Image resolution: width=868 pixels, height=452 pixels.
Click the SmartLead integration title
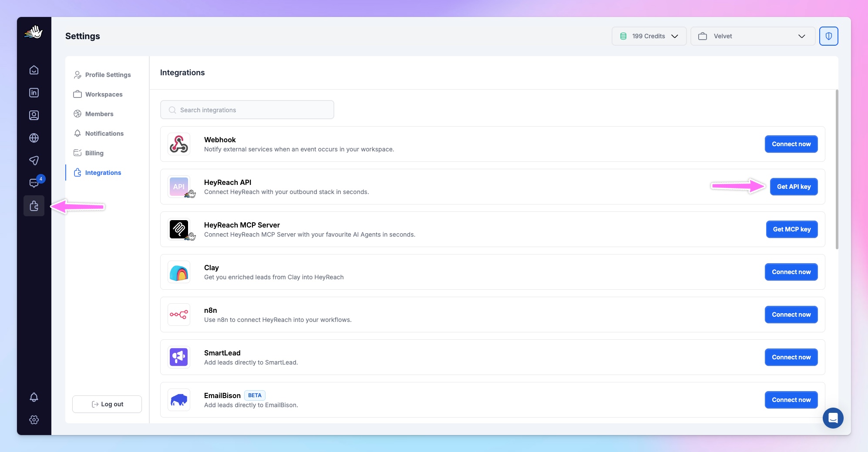pyautogui.click(x=222, y=353)
